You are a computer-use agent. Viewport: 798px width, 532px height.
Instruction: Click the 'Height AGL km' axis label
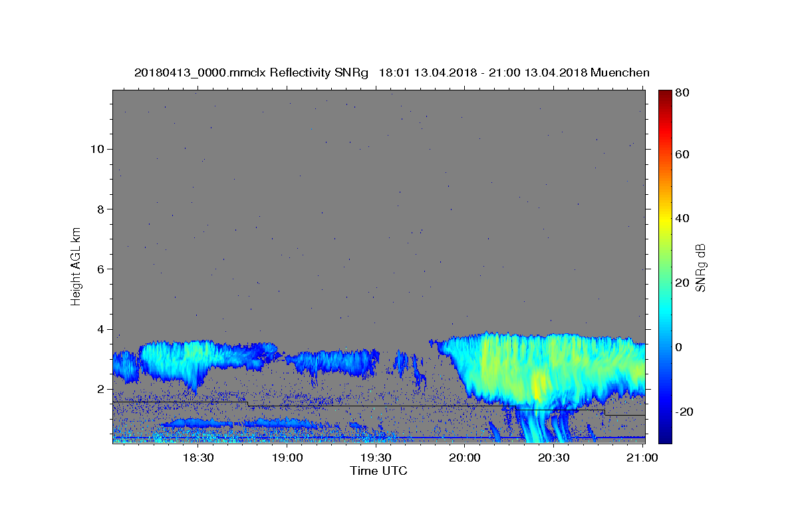point(76,265)
